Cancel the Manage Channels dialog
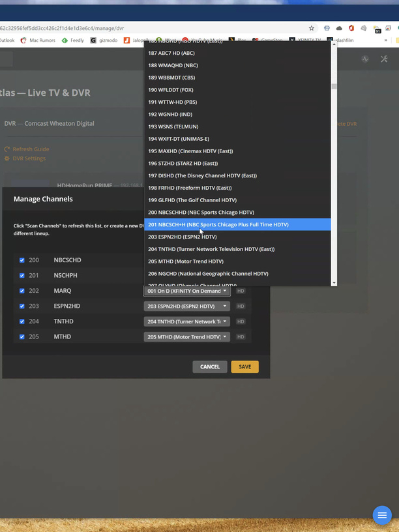399x532 pixels. click(210, 367)
